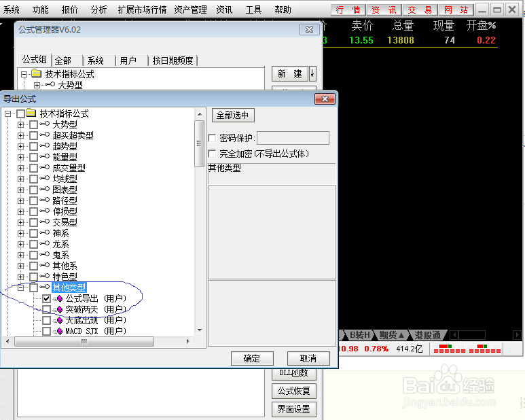Click the category icon beside 超买超卖型
The image size is (525, 420).
[45, 135]
